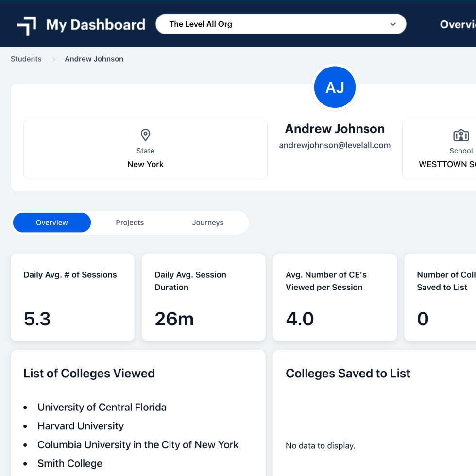Go to Students breadcrumb link

26,59
